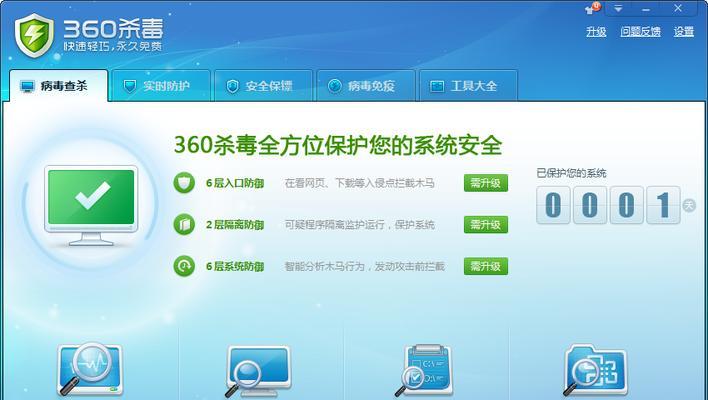Click 6层入口防御 label
This screenshot has width=708, height=400.
pos(235,183)
